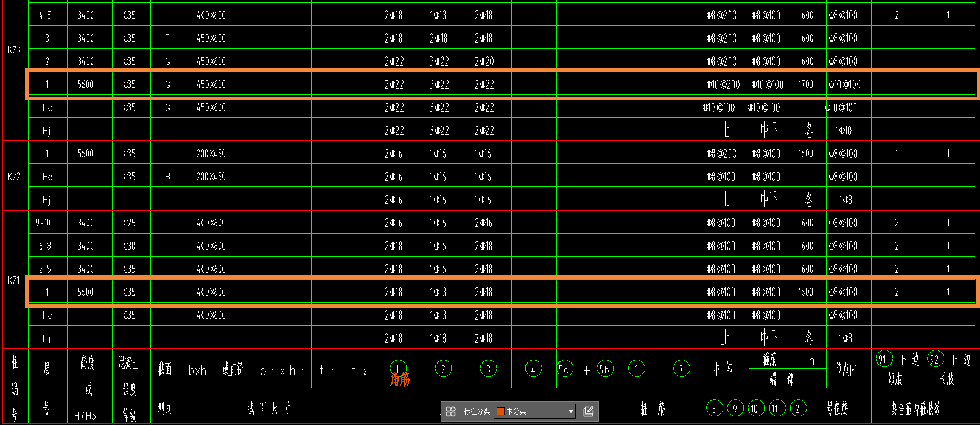
Task: Select the orange 角筋 annotation text
Action: click(400, 379)
